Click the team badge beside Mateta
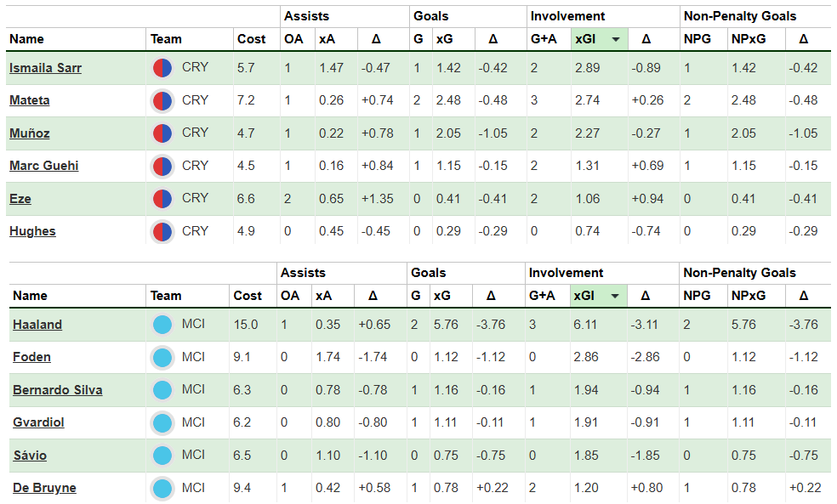Screen dimensions: 837x504 (162, 101)
